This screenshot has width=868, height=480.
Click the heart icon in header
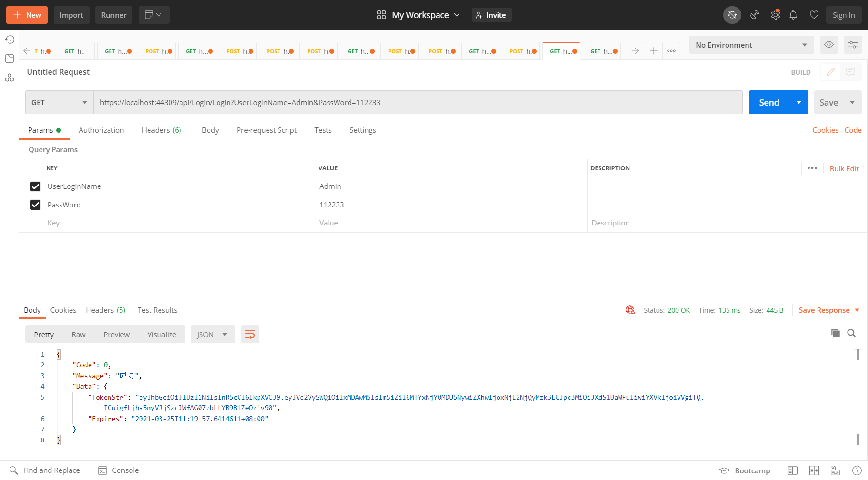(814, 15)
